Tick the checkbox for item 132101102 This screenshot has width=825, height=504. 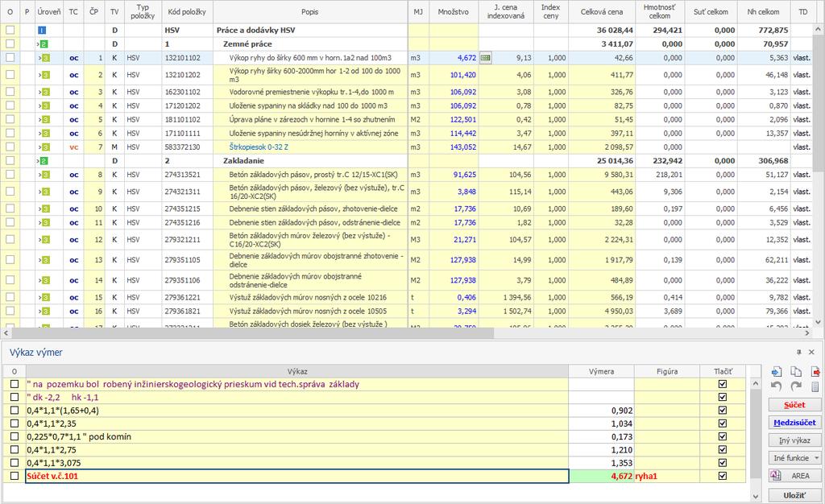pos(10,58)
